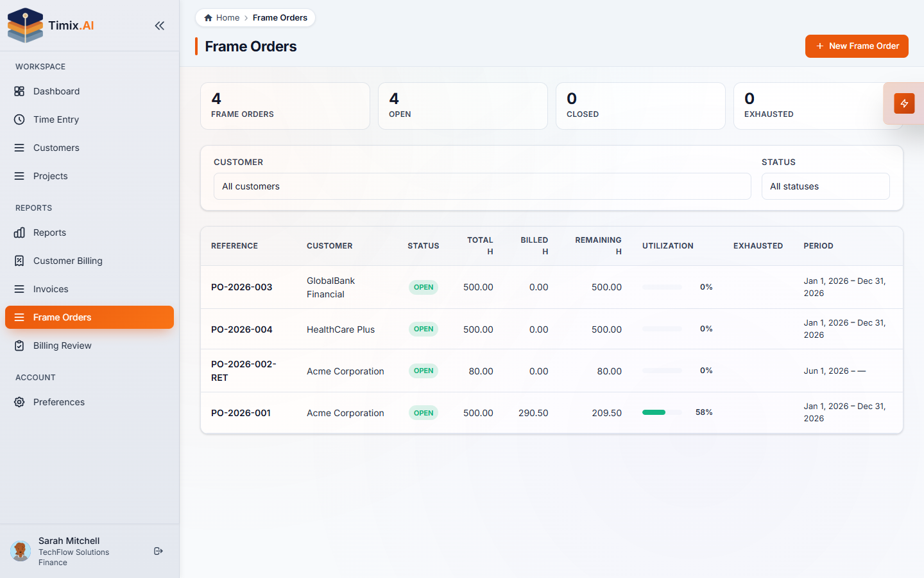Click the Dashboard grid icon
This screenshot has height=578, width=924.
pos(19,91)
